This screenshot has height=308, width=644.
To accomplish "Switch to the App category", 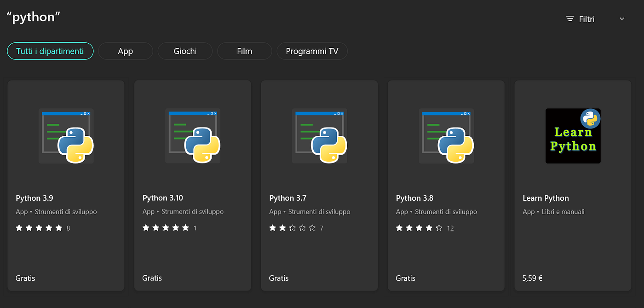I will [x=125, y=51].
